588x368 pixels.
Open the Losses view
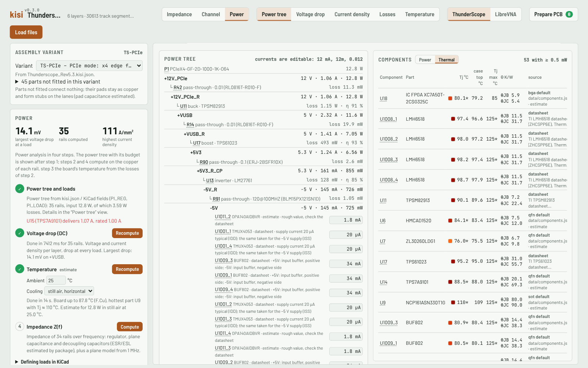coord(387,14)
